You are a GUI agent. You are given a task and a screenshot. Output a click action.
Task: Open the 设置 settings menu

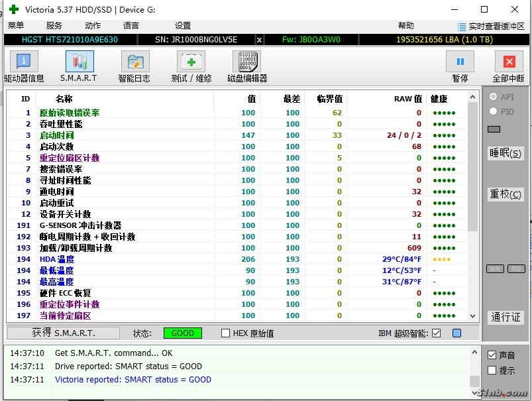(183, 26)
